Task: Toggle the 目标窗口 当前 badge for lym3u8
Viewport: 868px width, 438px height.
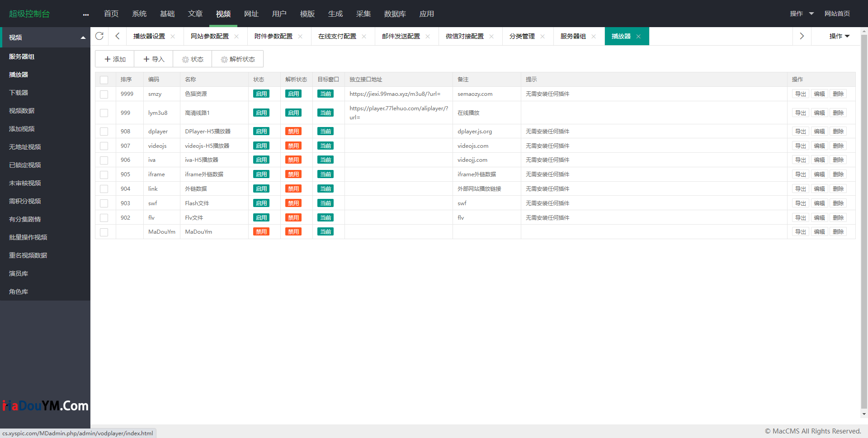Action: pos(325,113)
